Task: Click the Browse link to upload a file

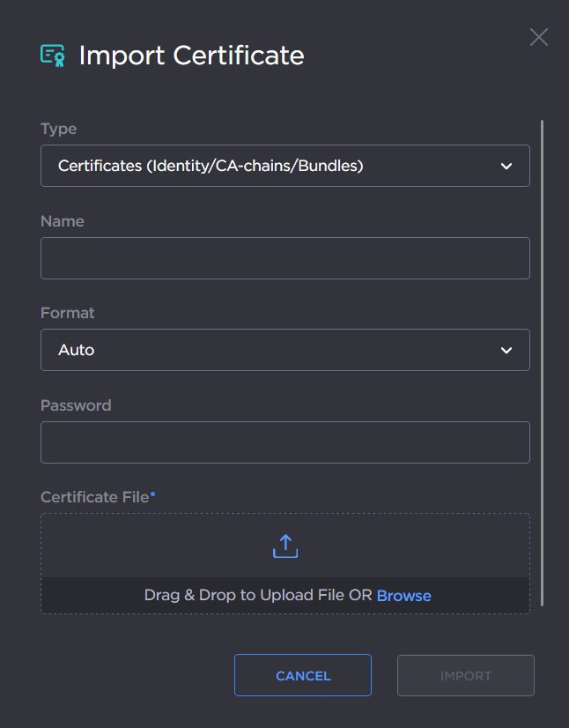Action: point(403,595)
